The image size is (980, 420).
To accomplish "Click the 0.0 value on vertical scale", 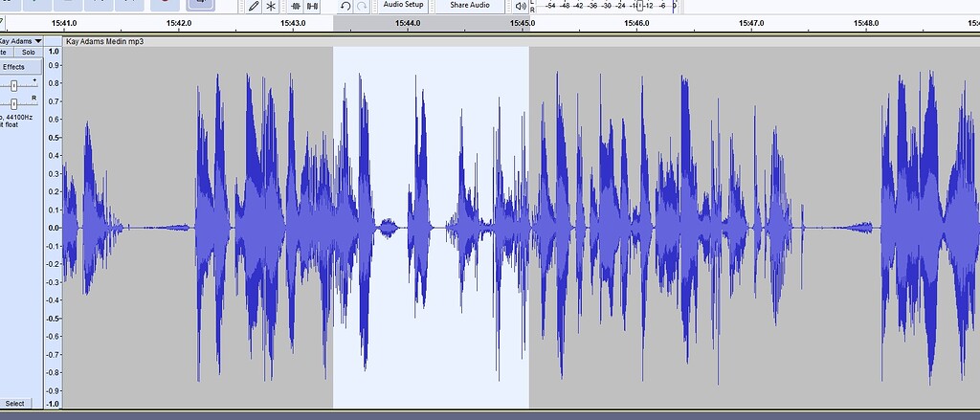I will [x=54, y=228].
